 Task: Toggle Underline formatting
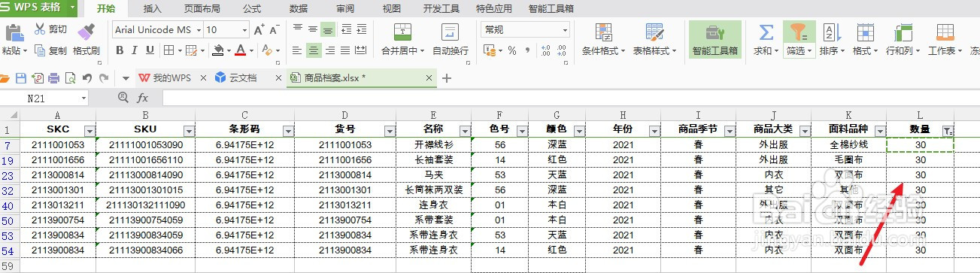coord(150,50)
